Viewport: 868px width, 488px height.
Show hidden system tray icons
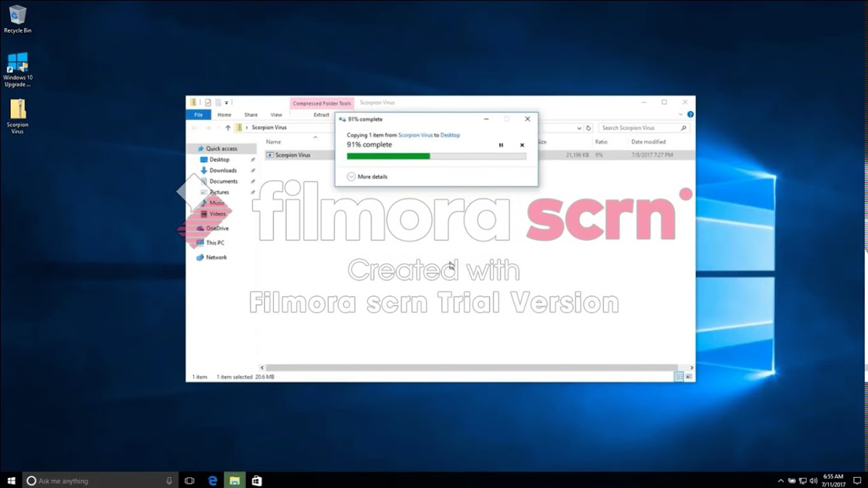(781, 481)
